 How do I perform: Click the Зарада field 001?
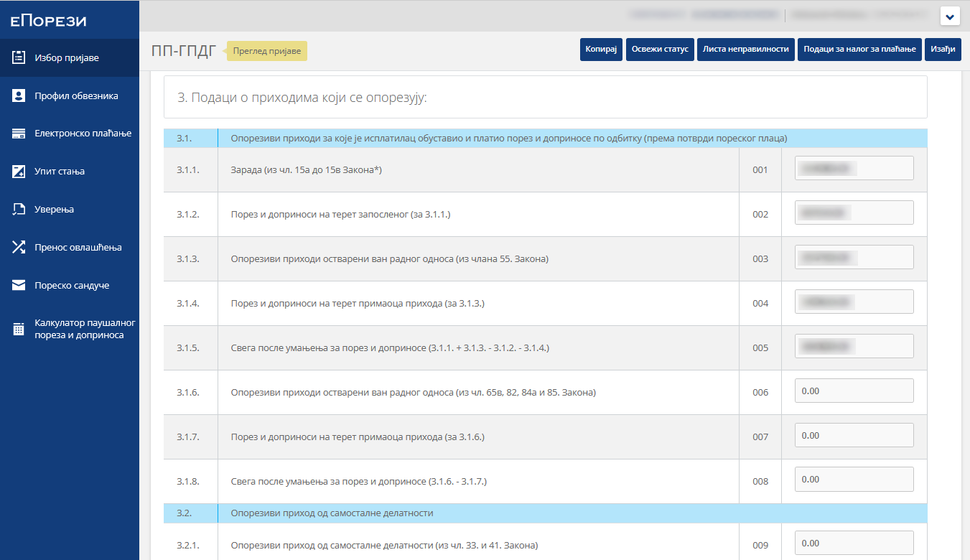[x=854, y=169]
